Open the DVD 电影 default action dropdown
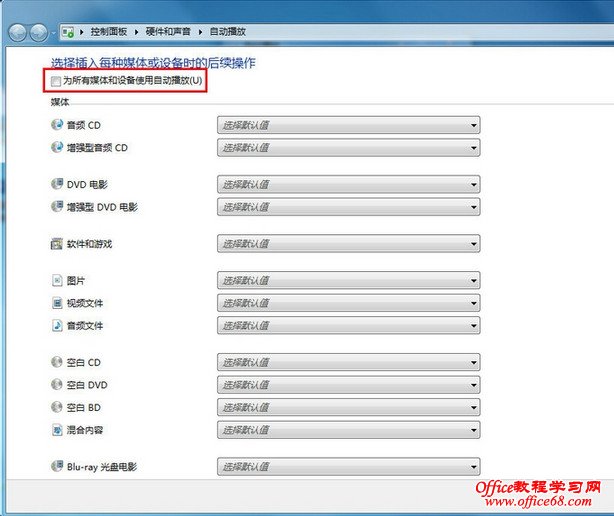This screenshot has width=614, height=516. tap(349, 184)
